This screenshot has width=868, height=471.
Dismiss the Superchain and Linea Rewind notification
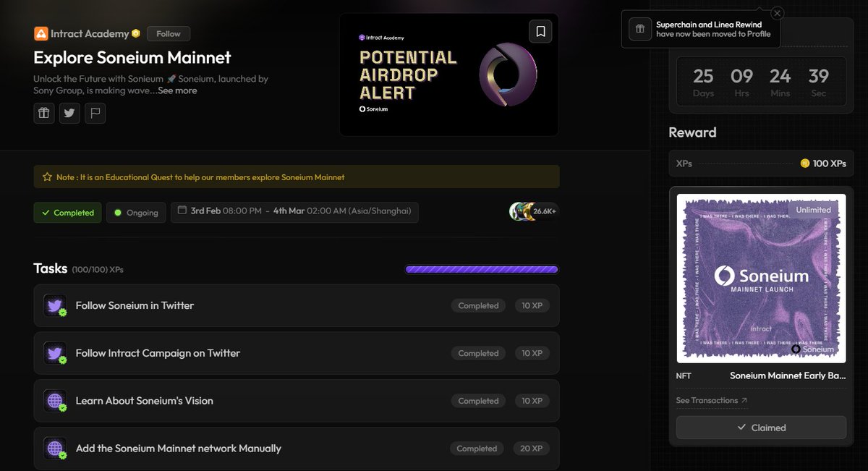pyautogui.click(x=777, y=13)
